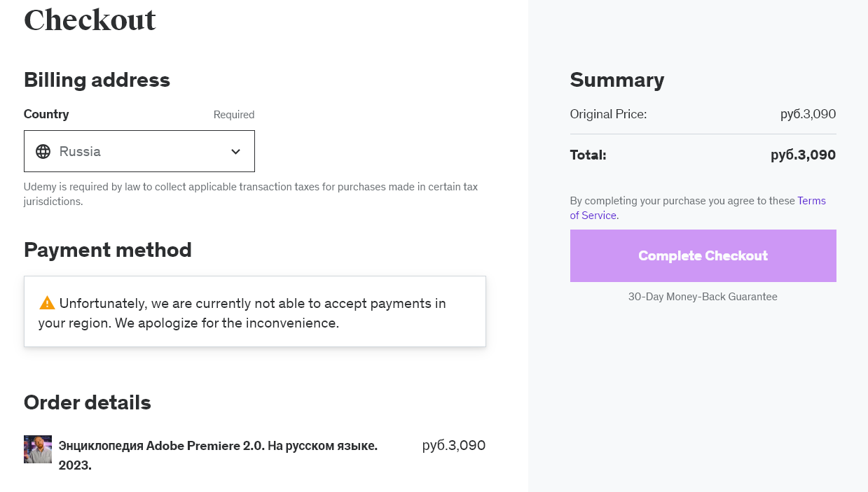
Task: Click the Adobe Premiere 2.0 course title
Action: coord(218,446)
